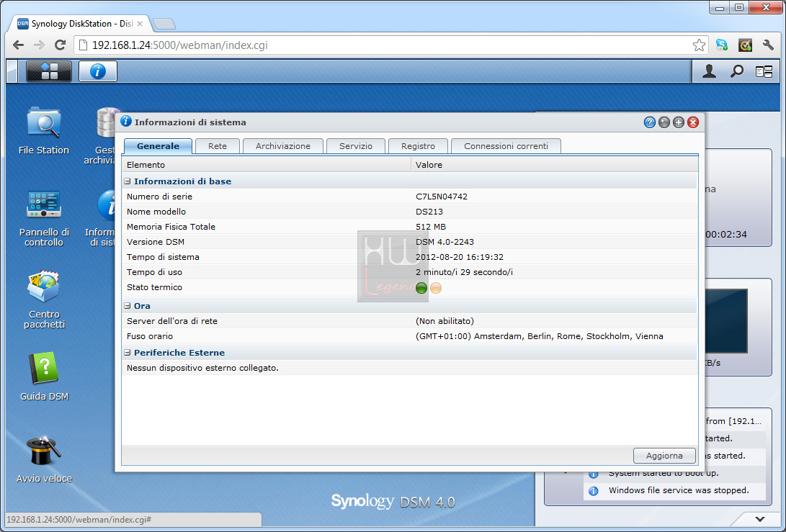This screenshot has height=532, width=786.
Task: Maximize the browser window
Action: click(739, 7)
